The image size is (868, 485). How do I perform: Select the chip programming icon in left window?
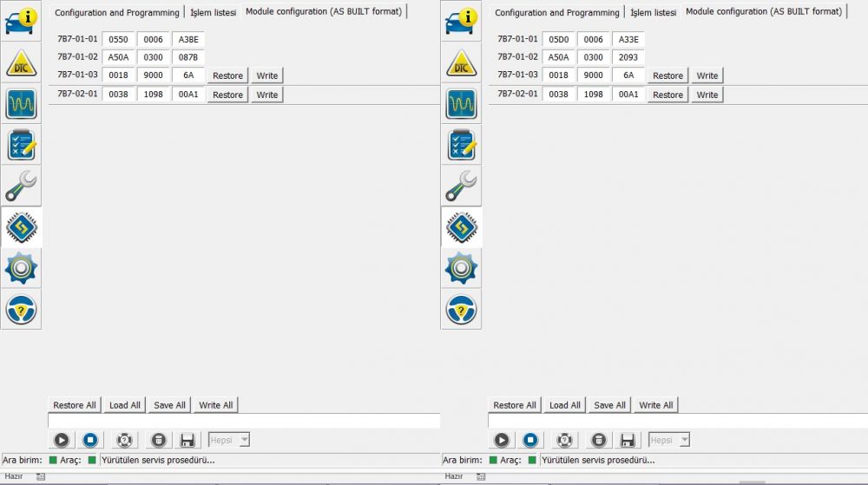coord(21,226)
